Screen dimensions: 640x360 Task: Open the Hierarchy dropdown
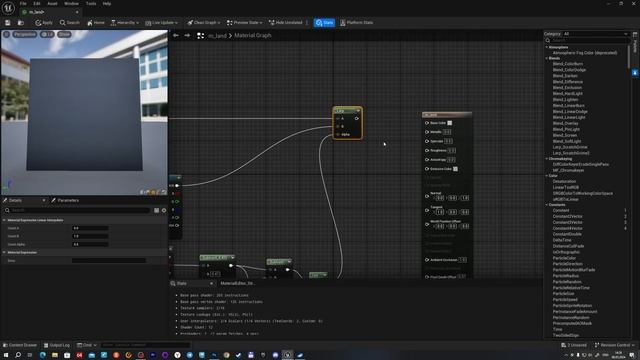click(125, 23)
